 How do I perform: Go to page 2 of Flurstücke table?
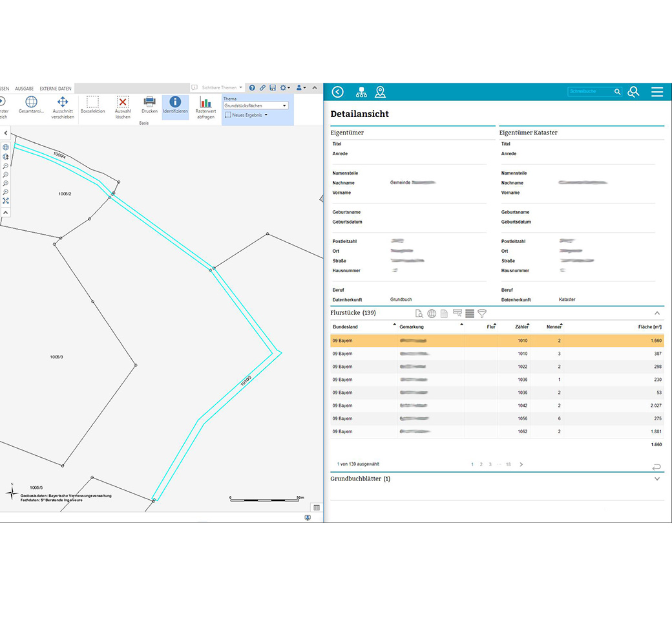coord(481,464)
